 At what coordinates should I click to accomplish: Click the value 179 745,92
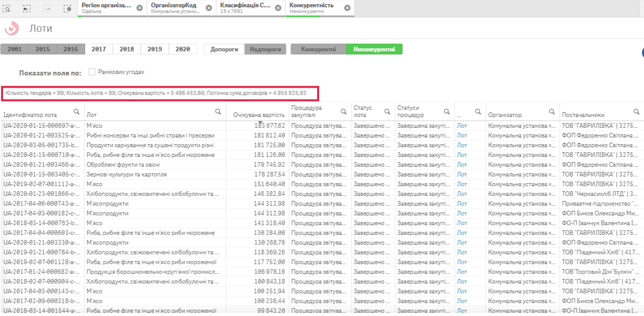click(269, 165)
